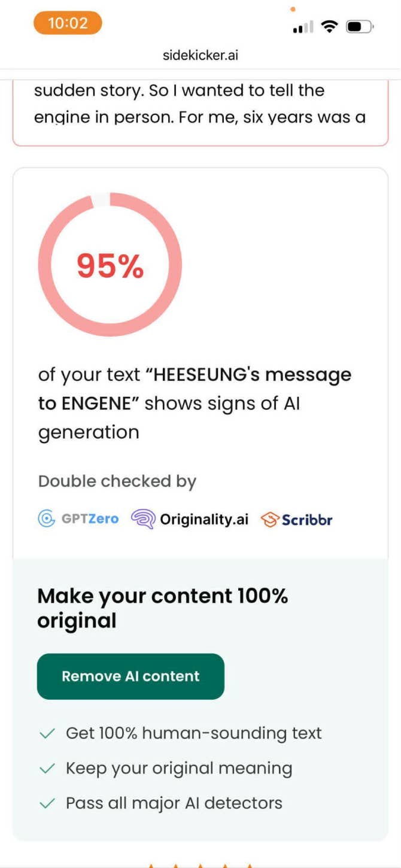
Task: Click checkmark beside 'Pass all major AI detectors'
Action: click(47, 803)
